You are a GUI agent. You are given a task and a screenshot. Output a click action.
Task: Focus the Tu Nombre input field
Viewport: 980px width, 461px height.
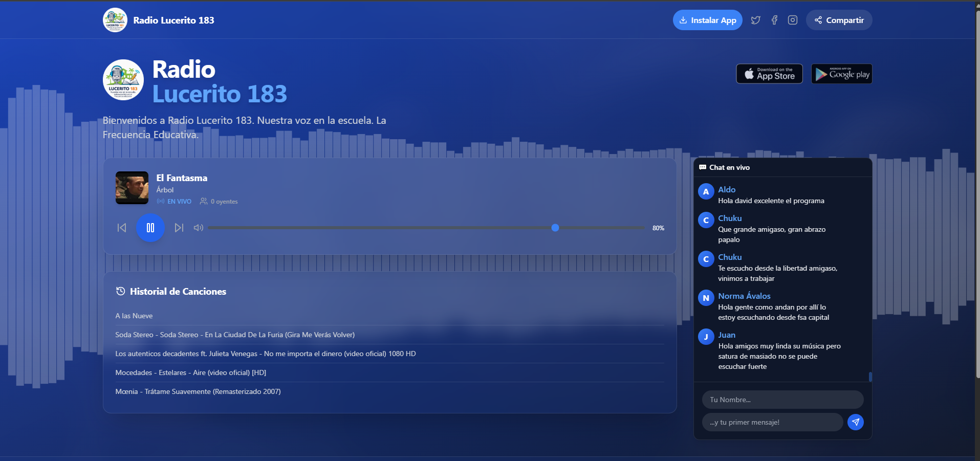[782, 400]
